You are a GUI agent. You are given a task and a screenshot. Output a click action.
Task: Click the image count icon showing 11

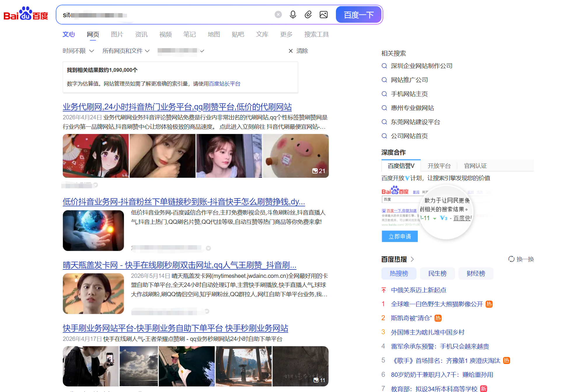(316, 380)
